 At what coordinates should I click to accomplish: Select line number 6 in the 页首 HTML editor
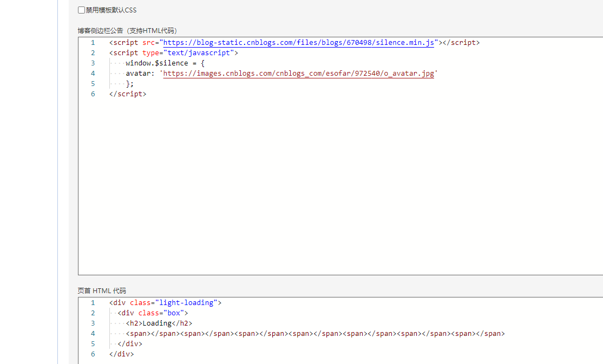93,354
